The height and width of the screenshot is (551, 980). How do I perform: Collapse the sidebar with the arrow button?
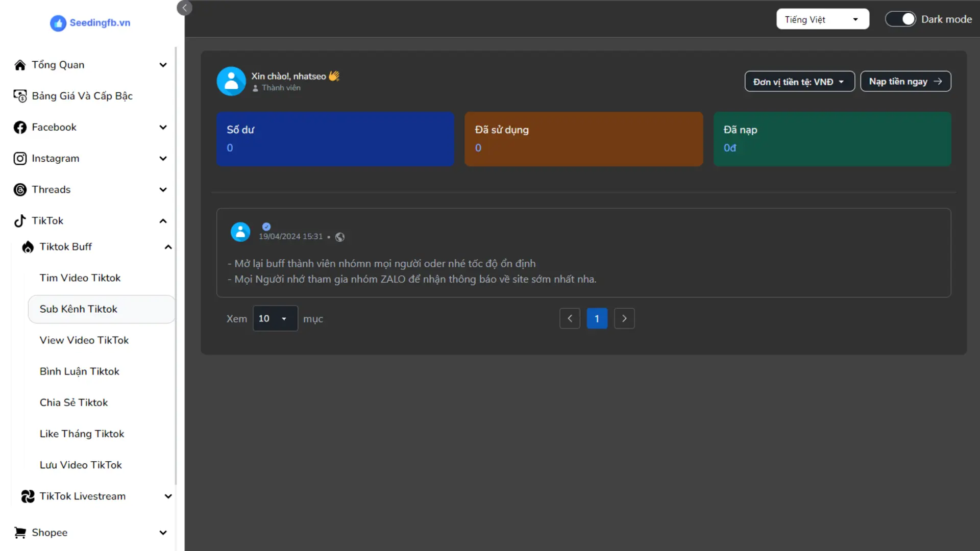point(184,8)
